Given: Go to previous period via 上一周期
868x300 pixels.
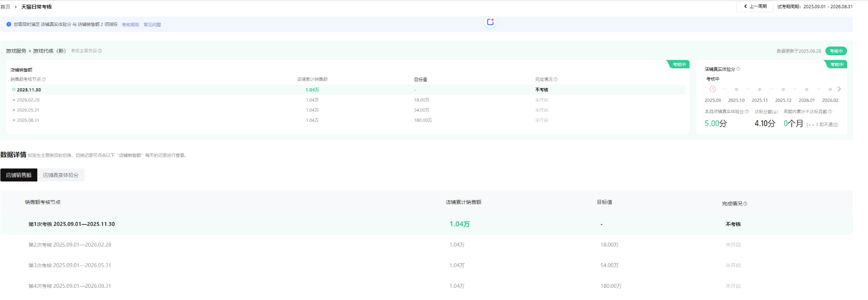Looking at the screenshot, I should (755, 6).
